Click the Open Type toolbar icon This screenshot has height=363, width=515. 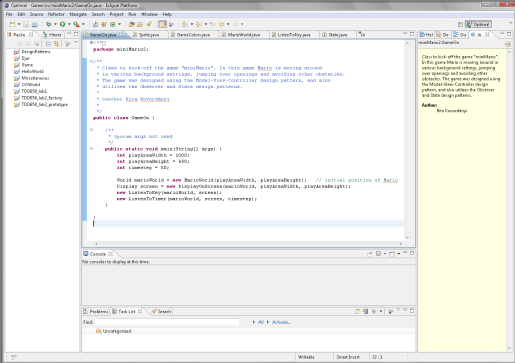click(x=131, y=24)
